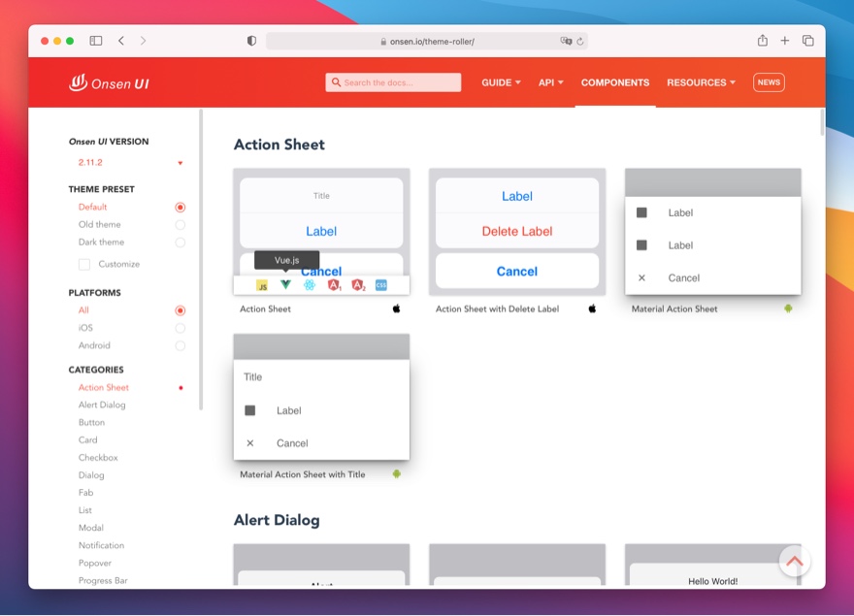
Task: Open the Angular 2 code icon
Action: click(x=358, y=285)
